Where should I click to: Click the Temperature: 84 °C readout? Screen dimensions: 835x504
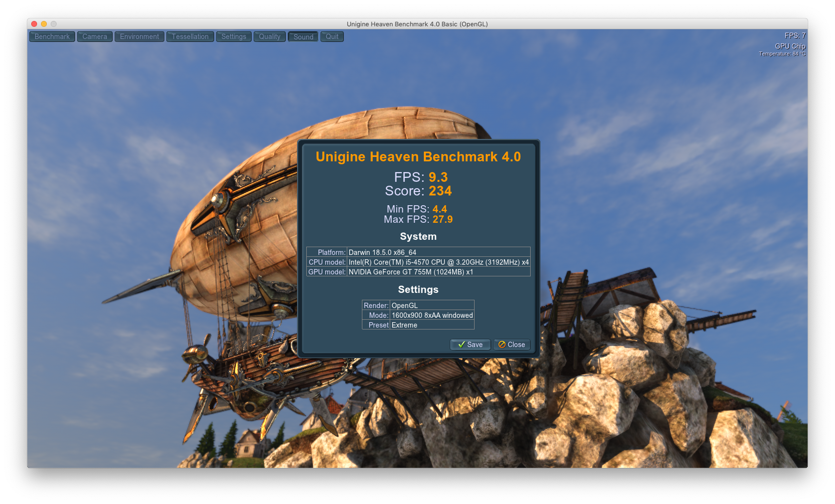782,54
